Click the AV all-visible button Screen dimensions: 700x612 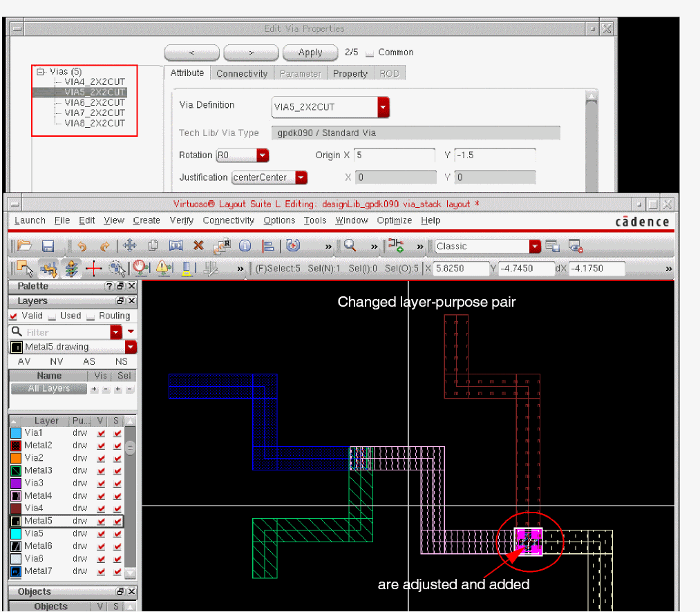pyautogui.click(x=23, y=361)
